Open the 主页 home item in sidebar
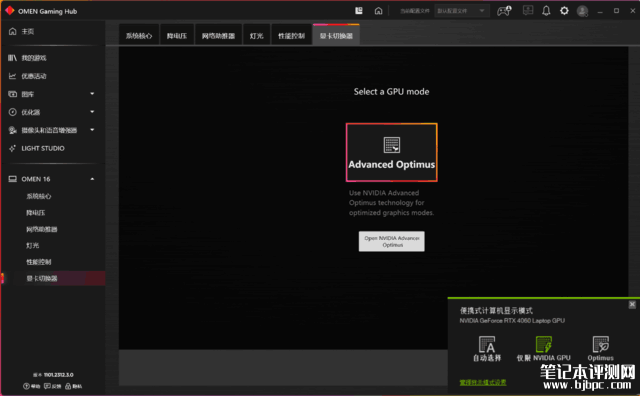Viewport: 640px width, 396px height. point(21,31)
